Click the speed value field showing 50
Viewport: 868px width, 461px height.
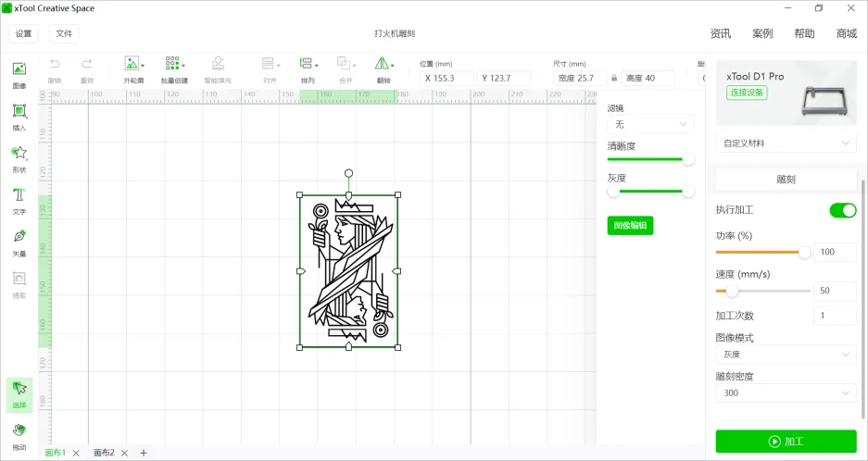[835, 291]
